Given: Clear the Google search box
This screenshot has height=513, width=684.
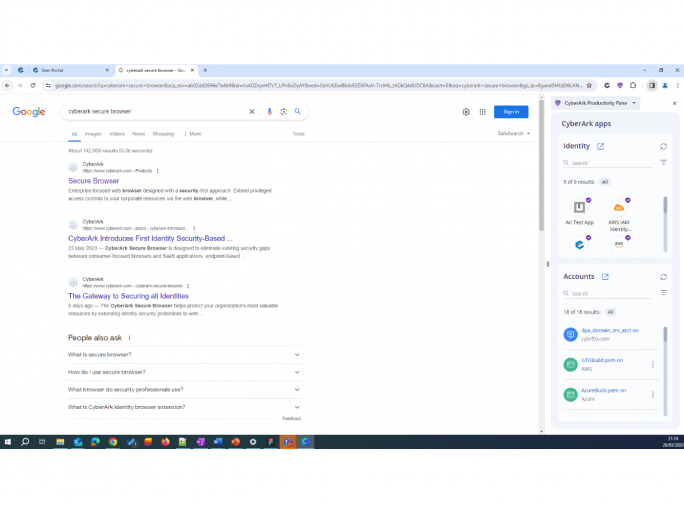Looking at the screenshot, I should tap(252, 112).
